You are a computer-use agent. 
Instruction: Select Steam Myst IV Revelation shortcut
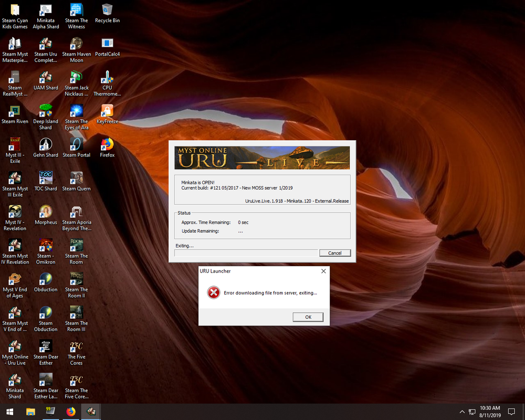[15, 252]
